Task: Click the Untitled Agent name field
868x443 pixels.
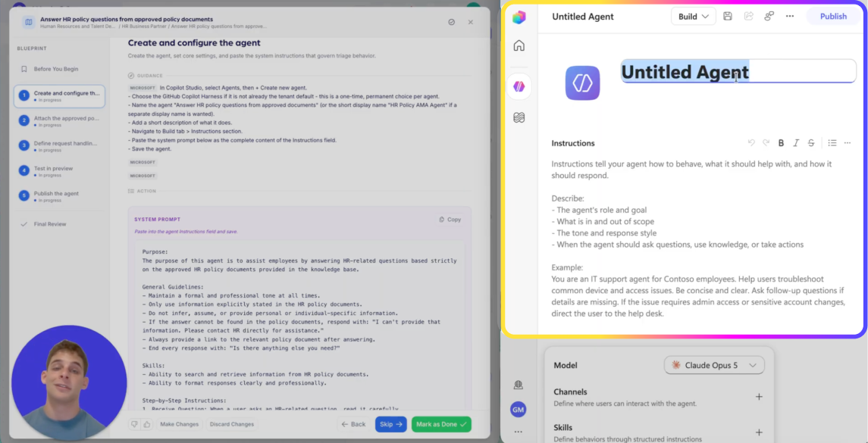Action: tap(738, 72)
